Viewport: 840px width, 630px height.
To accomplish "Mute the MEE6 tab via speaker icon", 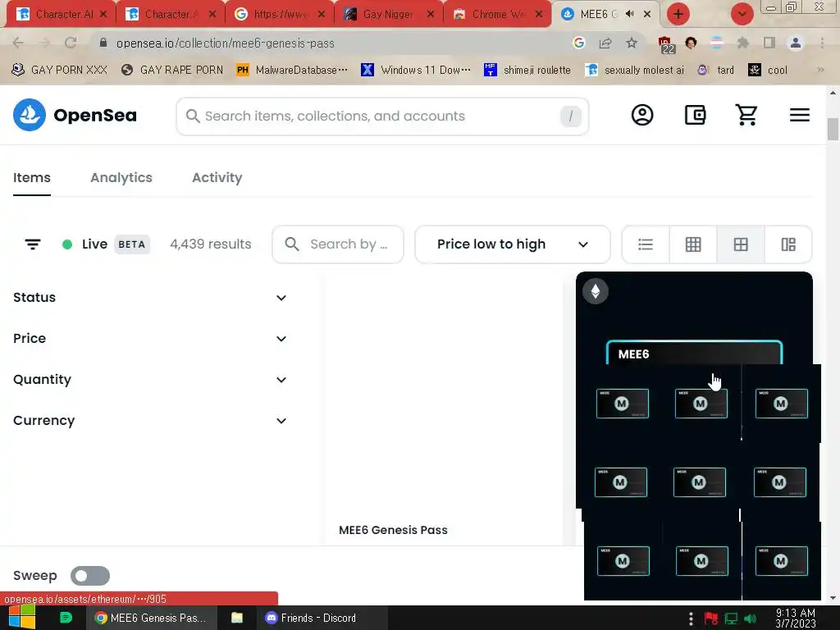I will point(629,14).
